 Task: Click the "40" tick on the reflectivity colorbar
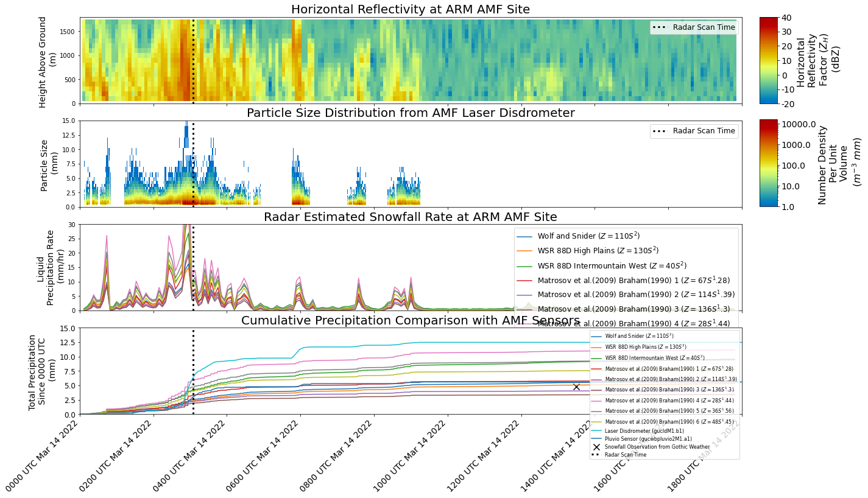[787, 18]
